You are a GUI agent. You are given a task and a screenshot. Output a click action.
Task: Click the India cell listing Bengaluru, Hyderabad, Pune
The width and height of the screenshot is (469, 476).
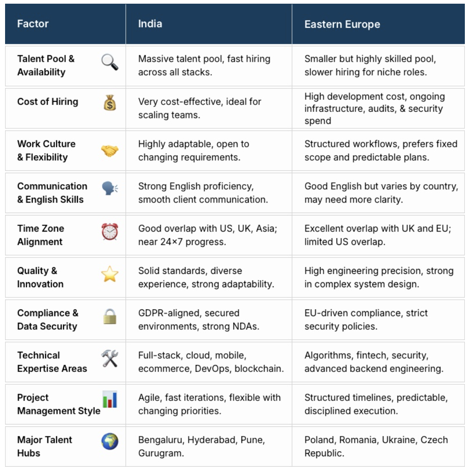pos(201,447)
